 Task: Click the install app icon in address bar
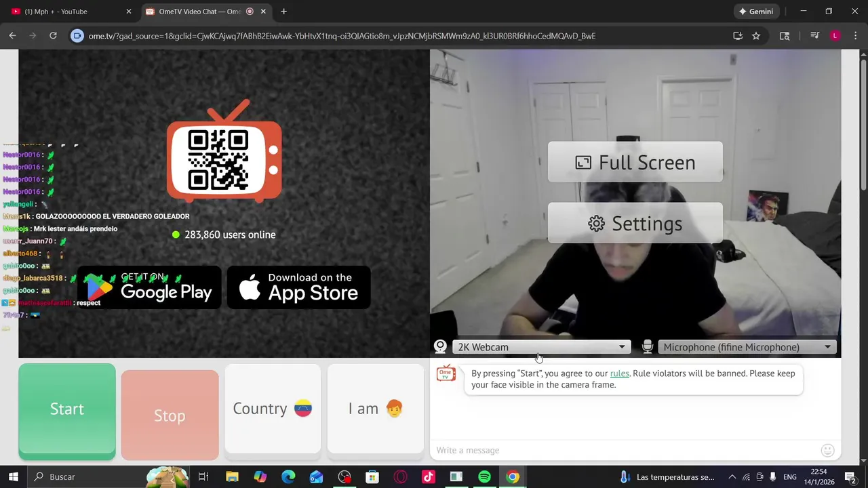coord(738,36)
